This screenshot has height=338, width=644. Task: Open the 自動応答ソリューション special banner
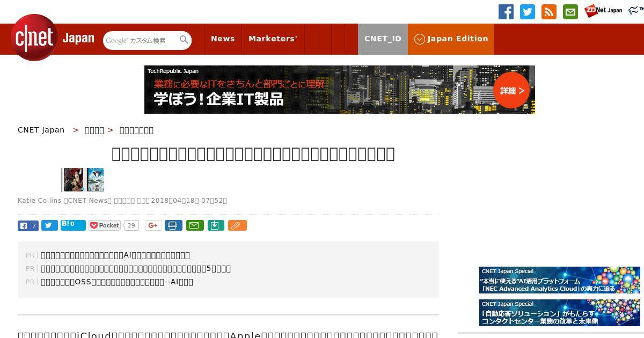(x=560, y=313)
